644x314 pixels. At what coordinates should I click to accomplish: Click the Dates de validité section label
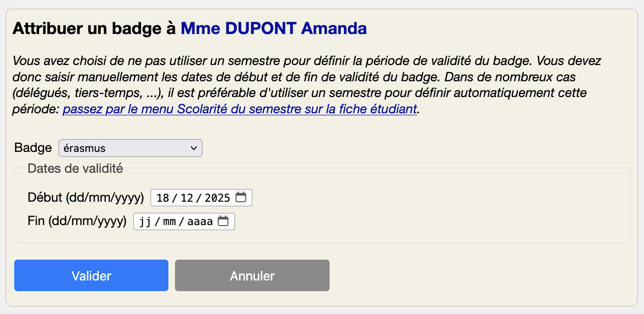pos(75,168)
